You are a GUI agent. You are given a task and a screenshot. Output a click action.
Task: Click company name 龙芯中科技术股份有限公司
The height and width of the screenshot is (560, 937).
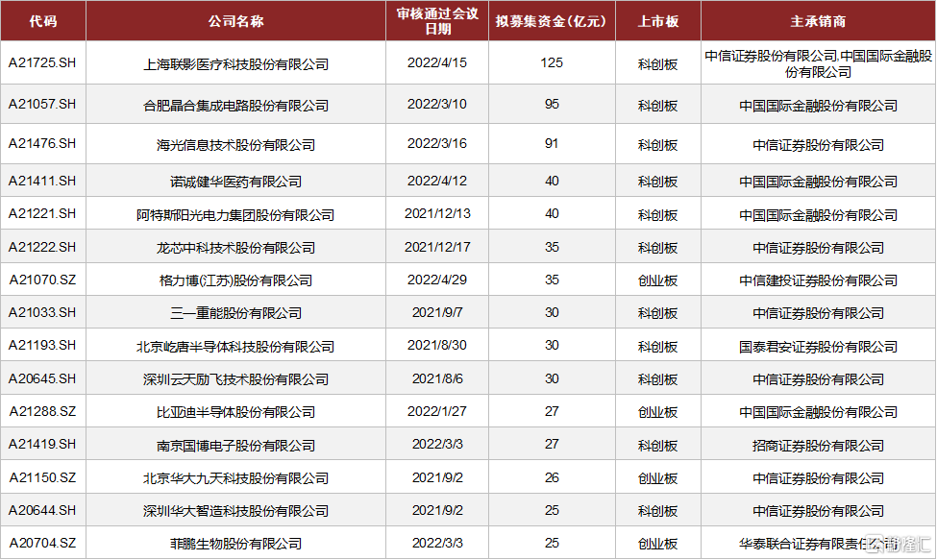coord(236,248)
